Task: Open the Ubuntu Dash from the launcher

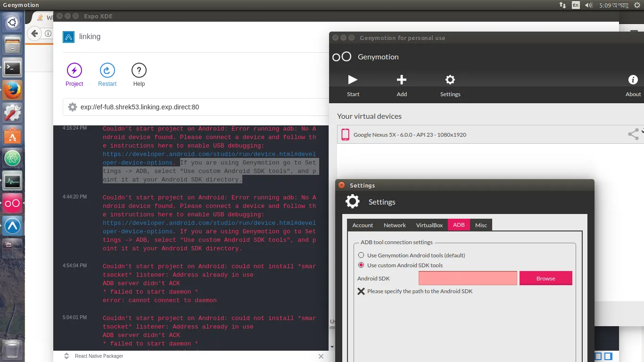Action: coord(12,22)
